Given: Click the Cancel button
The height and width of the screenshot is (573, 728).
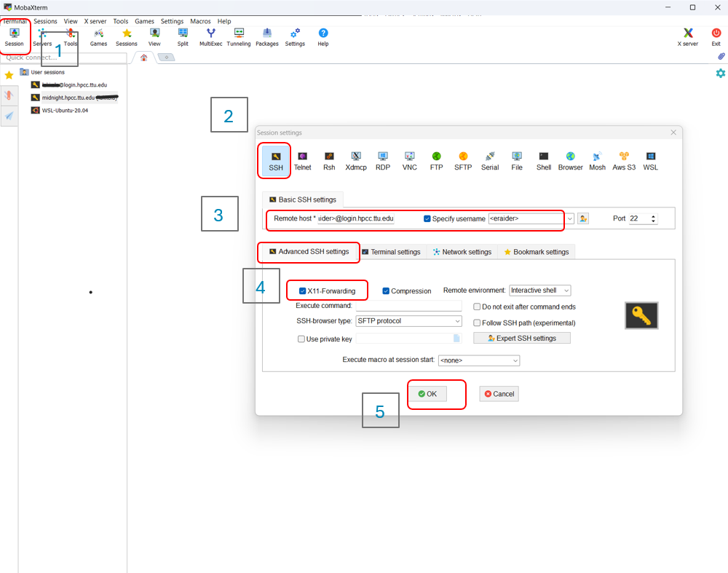Looking at the screenshot, I should [499, 394].
